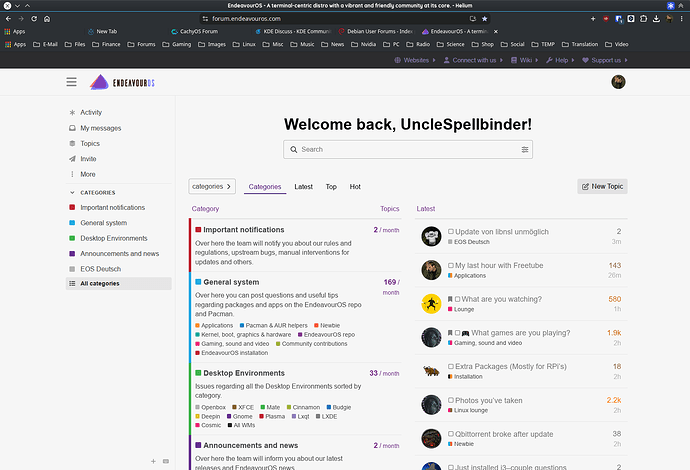Screen dimensions: 690x470
Task: Open advanced search filters icon in search box
Action: coord(525,150)
